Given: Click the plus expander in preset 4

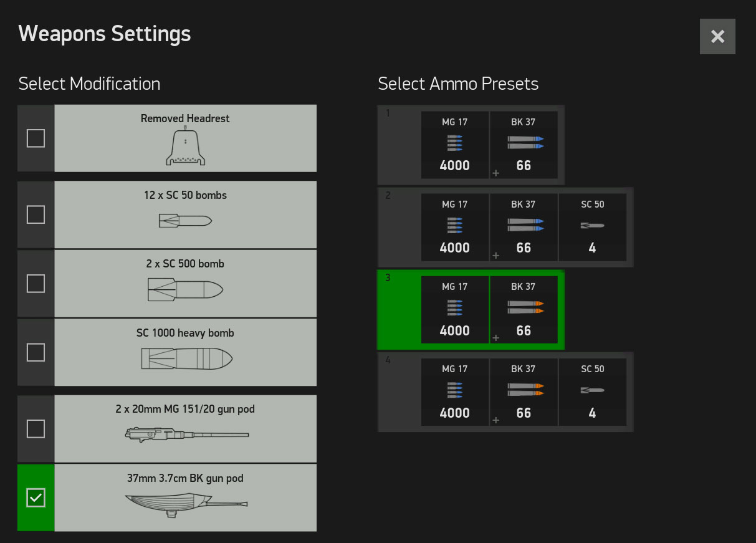Looking at the screenshot, I should click(x=496, y=420).
